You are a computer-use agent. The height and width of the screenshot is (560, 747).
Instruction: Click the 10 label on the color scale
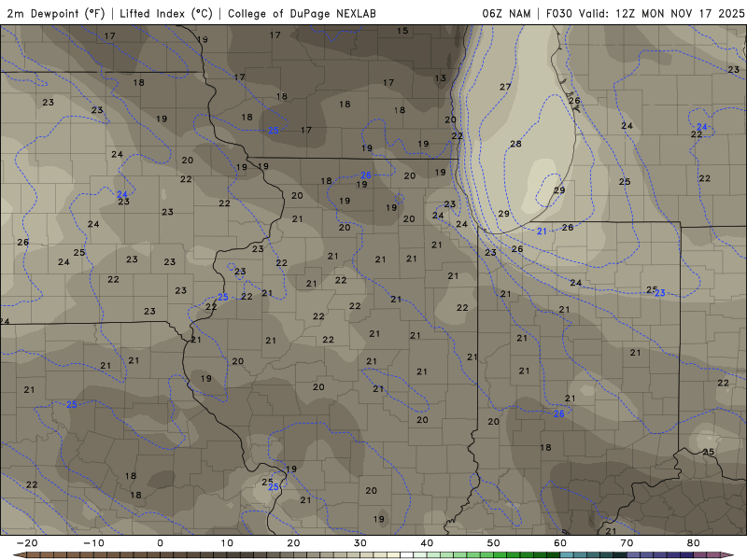[227, 543]
